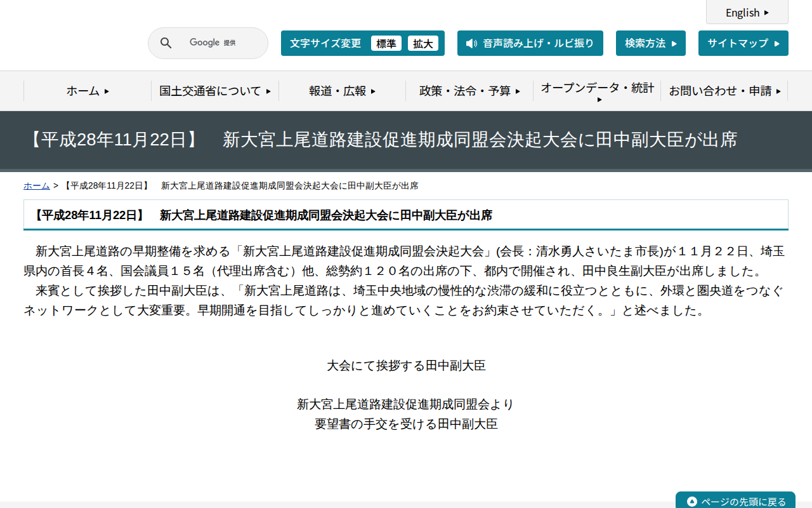Viewport: 812px width, 508px height.
Task: Select 標準 text size option
Action: [x=386, y=43]
